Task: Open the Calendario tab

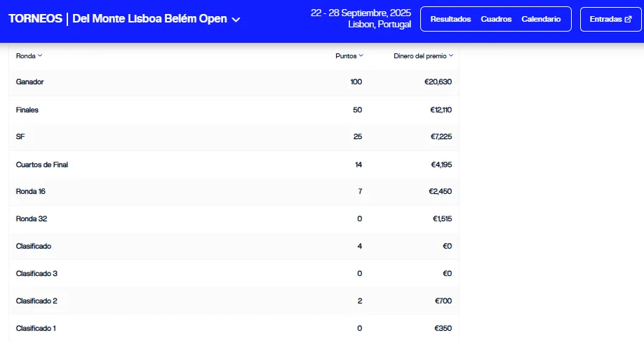Action: [541, 19]
